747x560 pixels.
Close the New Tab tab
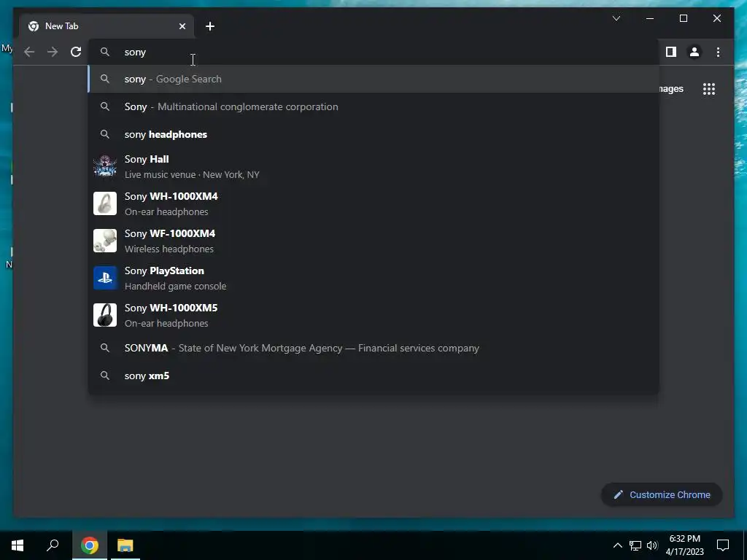pyautogui.click(x=182, y=26)
